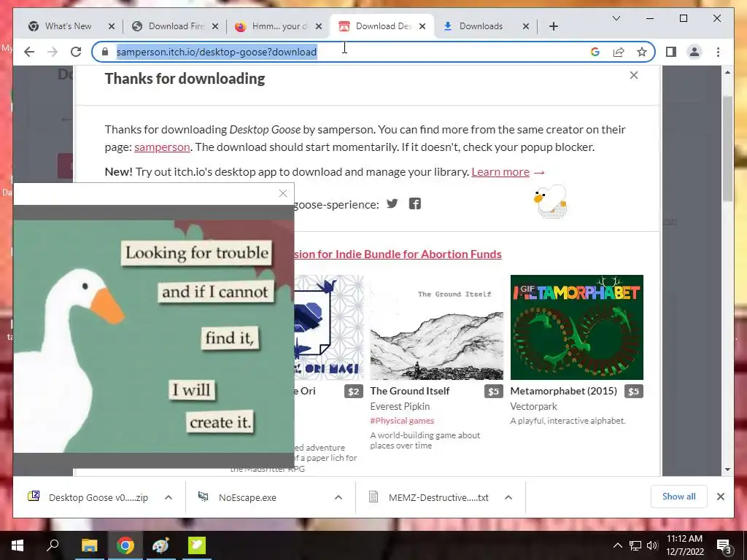Open File Explorer from the taskbar
Viewport: 747px width, 560px height.
89,545
